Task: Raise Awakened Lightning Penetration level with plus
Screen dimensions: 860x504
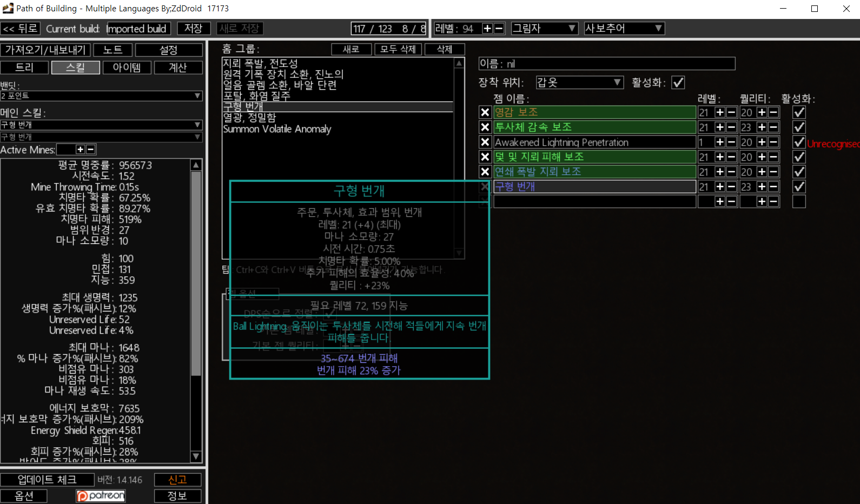Action: tap(720, 142)
